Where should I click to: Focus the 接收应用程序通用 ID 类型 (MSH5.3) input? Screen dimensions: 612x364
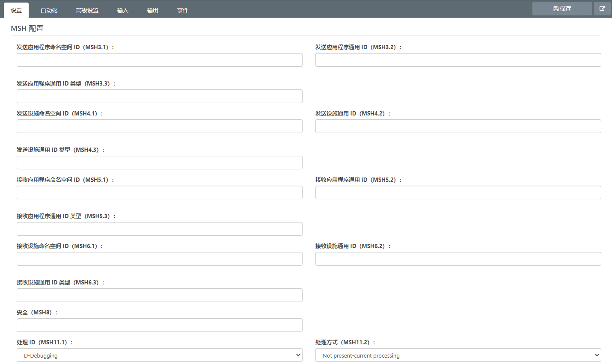(160, 229)
